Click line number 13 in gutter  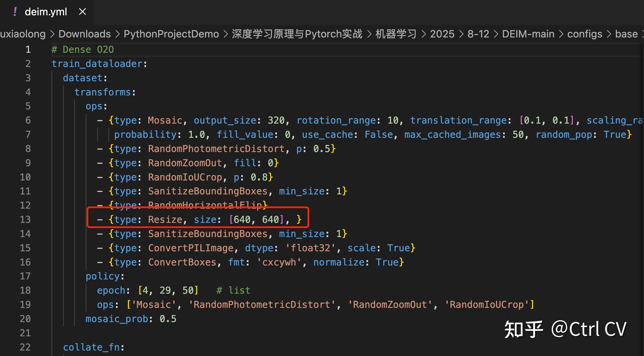pyautogui.click(x=25, y=220)
